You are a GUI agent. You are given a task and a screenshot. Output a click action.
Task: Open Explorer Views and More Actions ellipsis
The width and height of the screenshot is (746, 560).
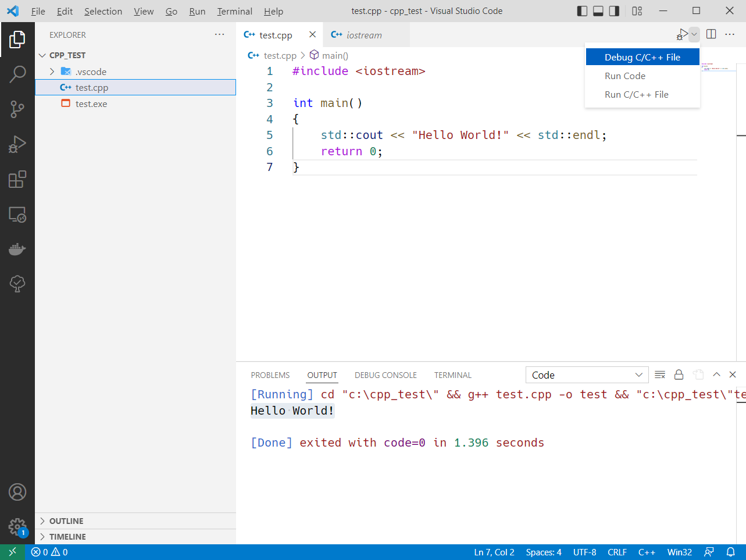[x=219, y=35]
